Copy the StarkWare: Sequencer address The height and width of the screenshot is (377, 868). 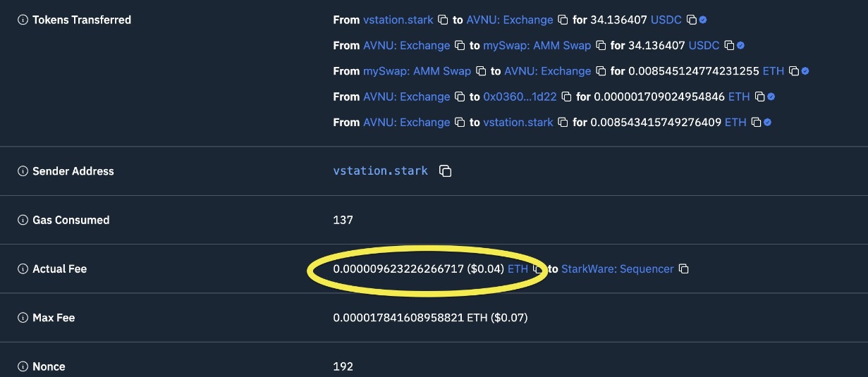[x=683, y=269]
